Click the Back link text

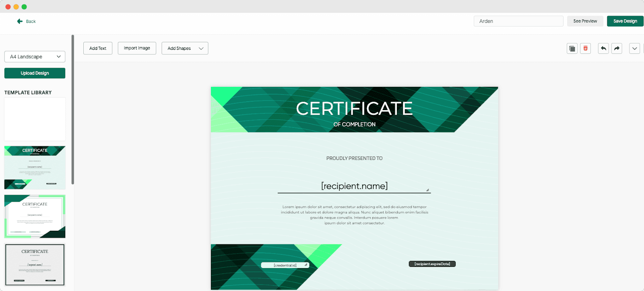(x=31, y=22)
